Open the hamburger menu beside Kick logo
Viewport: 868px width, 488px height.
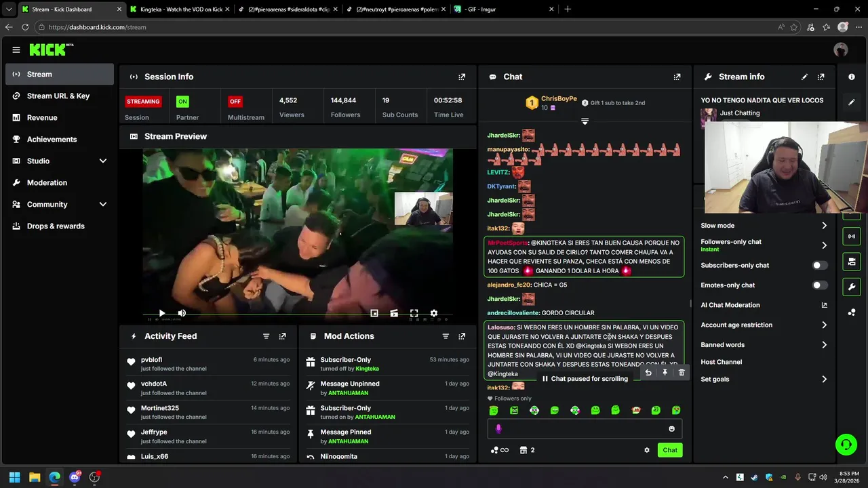click(x=16, y=49)
